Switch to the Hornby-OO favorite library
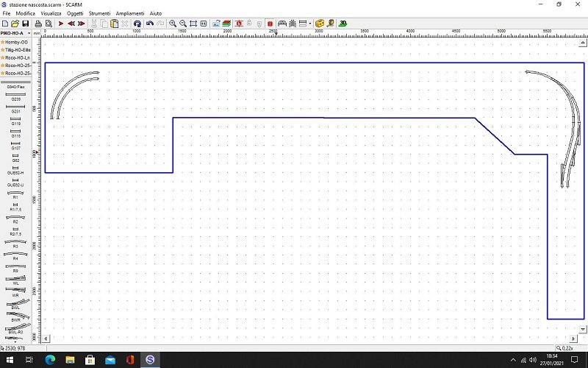This screenshot has width=588, height=368. [16, 42]
